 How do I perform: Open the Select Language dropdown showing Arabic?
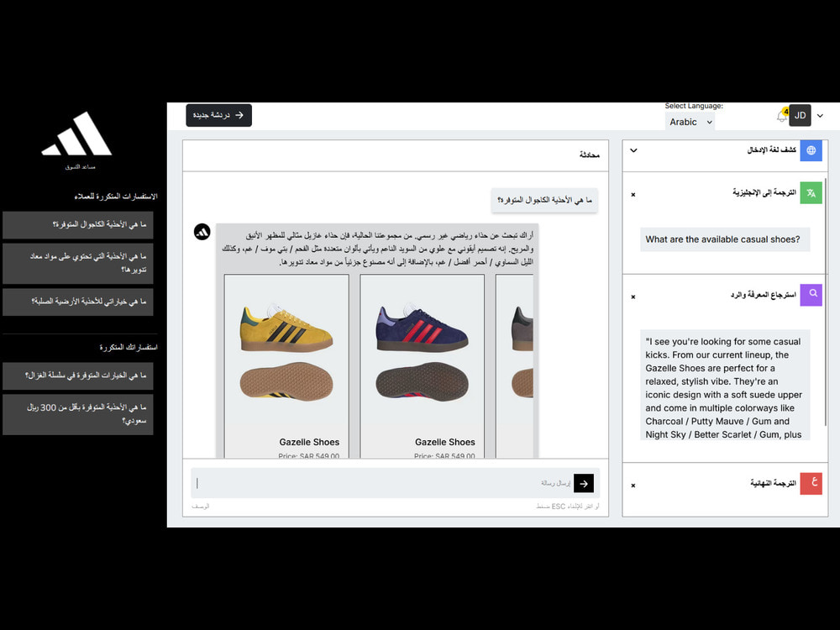(690, 122)
